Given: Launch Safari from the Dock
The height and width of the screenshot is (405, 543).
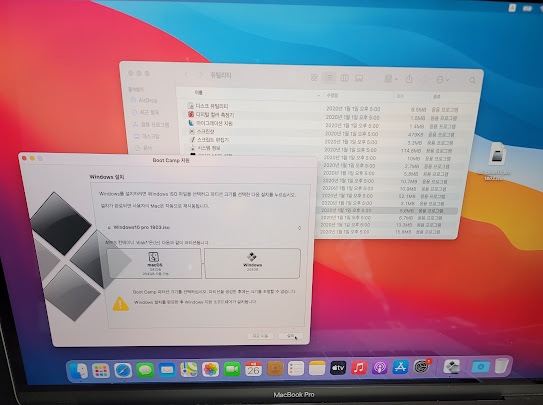Looking at the screenshot, I should (123, 370).
